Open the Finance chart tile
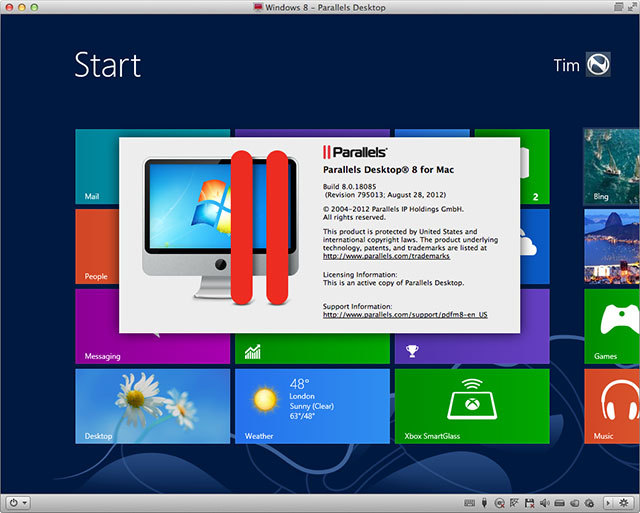The image size is (640, 513). [x=312, y=349]
